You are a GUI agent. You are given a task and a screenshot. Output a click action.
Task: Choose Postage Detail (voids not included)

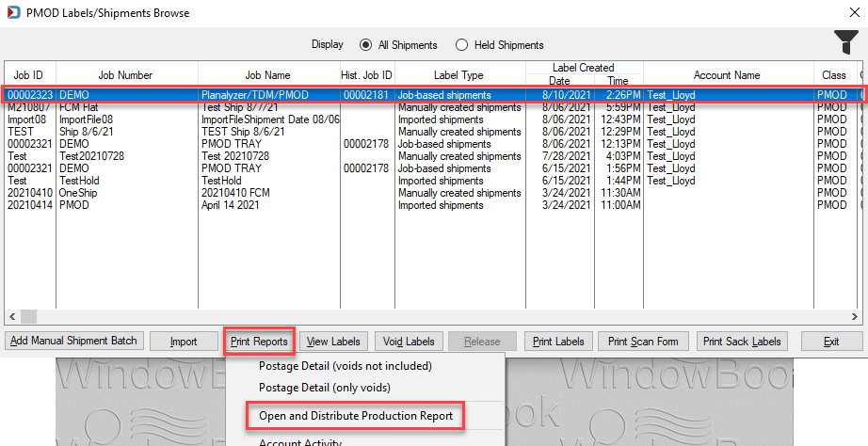346,366
